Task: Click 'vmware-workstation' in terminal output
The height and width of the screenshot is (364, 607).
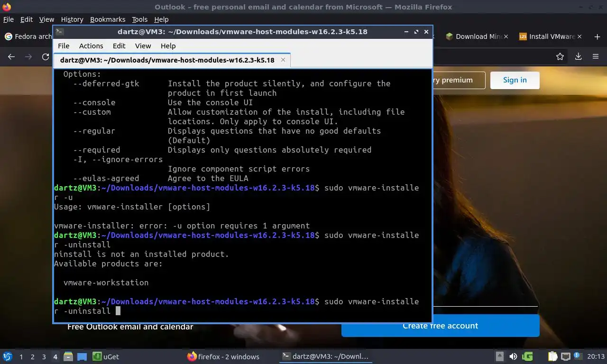Action: coord(106,282)
